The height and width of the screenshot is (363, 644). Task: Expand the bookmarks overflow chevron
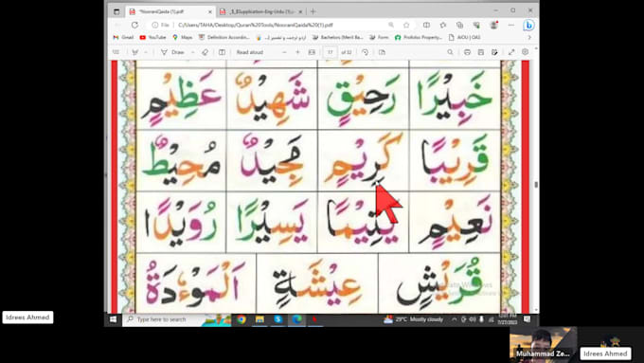[529, 37]
